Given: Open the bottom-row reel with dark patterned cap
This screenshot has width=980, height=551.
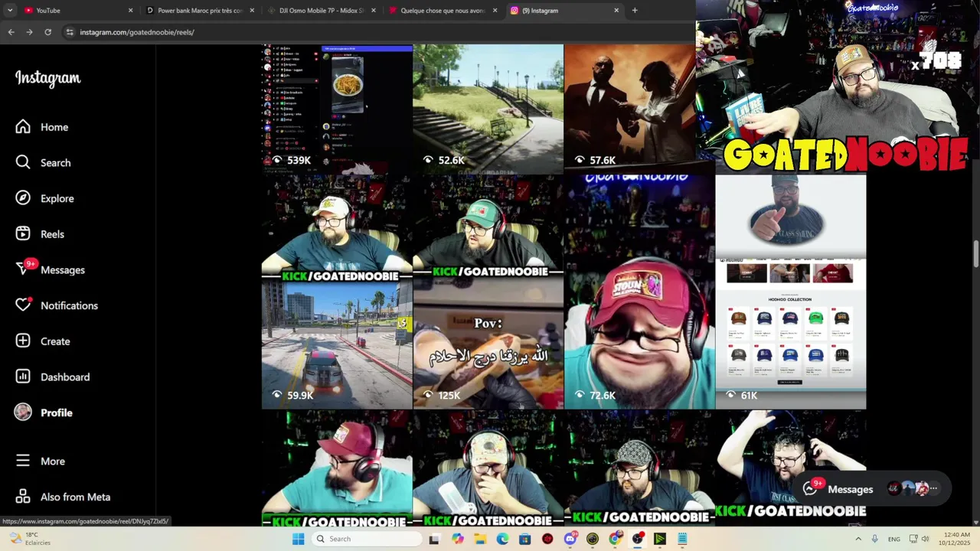Looking at the screenshot, I should coord(639,468).
